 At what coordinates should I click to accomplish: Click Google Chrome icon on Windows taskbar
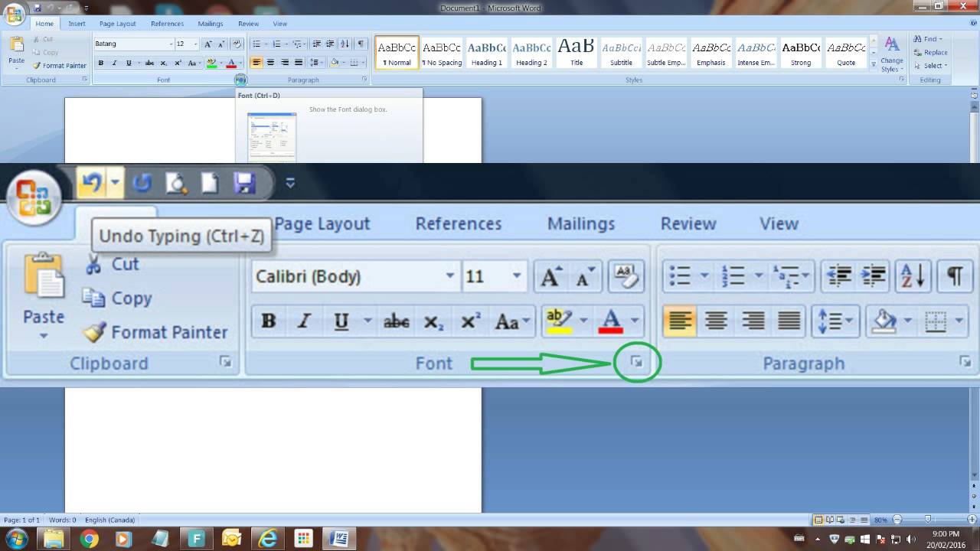click(x=90, y=539)
